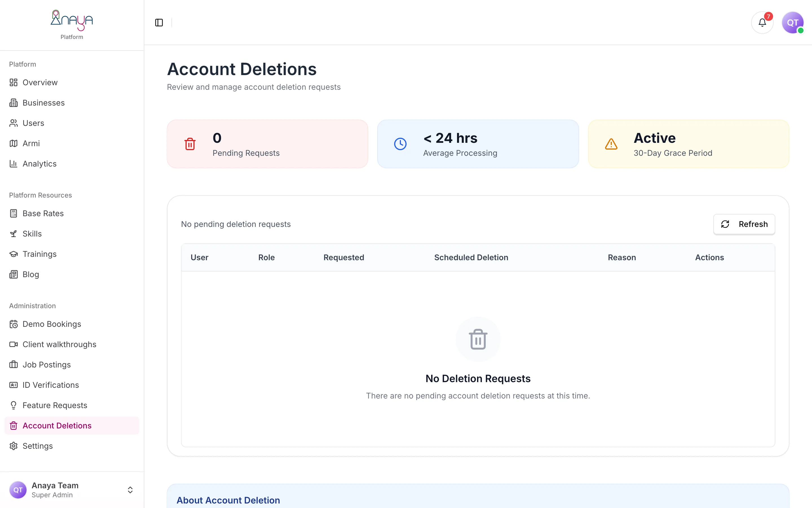
Task: Click the No Deletion Requests trash icon
Action: tap(478, 339)
